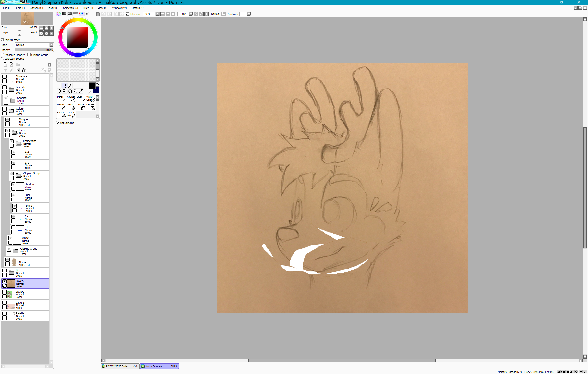The height and width of the screenshot is (374, 588).
Task: Hide Layer2 using its eye icon
Action: (x=4, y=281)
